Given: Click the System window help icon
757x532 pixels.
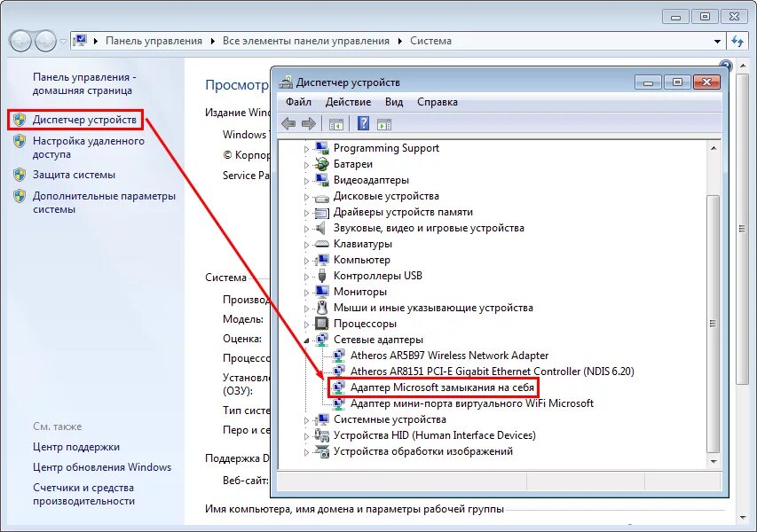Looking at the screenshot, I should [x=725, y=66].
